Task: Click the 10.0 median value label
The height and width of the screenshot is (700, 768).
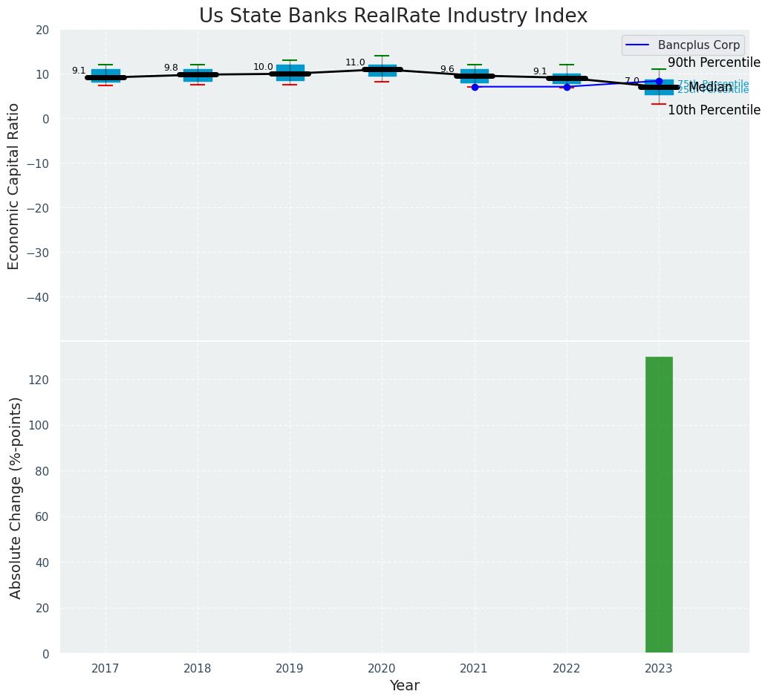Action: click(x=263, y=67)
